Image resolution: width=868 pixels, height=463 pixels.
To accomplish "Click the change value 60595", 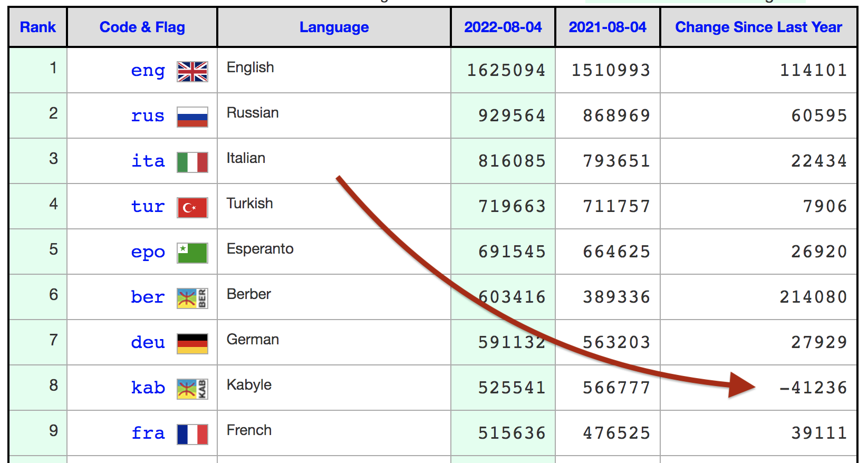I will tap(819, 115).
